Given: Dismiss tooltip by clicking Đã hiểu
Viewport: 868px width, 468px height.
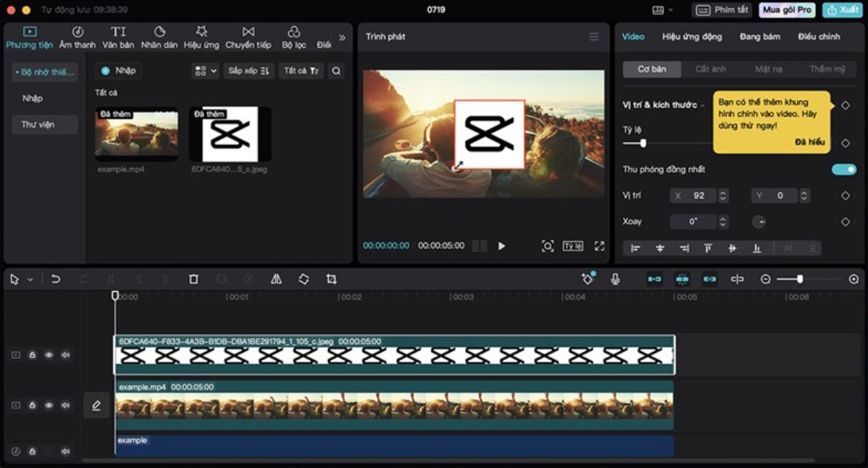Looking at the screenshot, I should pos(809,142).
